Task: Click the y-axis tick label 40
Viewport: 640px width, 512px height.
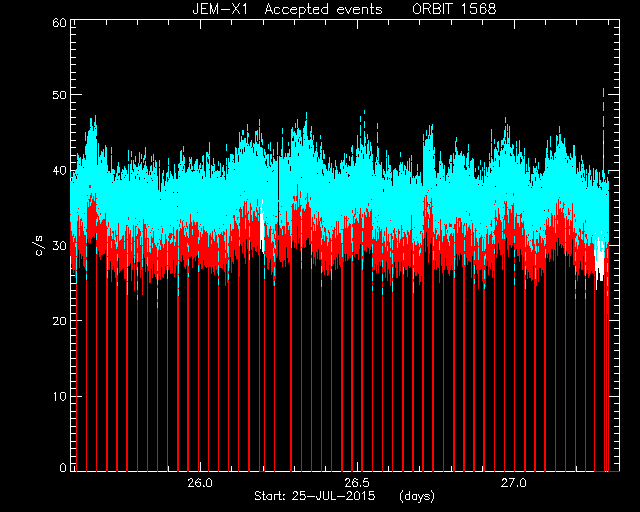Action: click(x=60, y=170)
